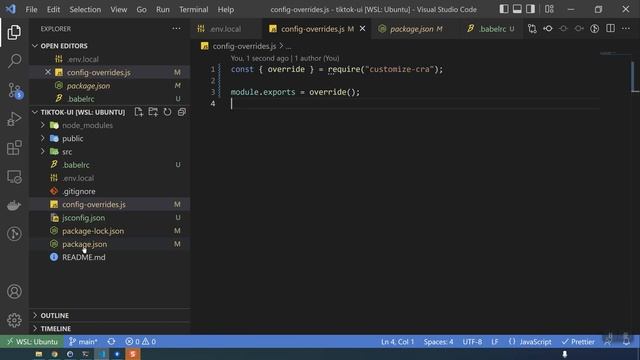Viewport: 640px width, 360px height.
Task: Click Prettier in the status bar
Action: [x=578, y=342]
